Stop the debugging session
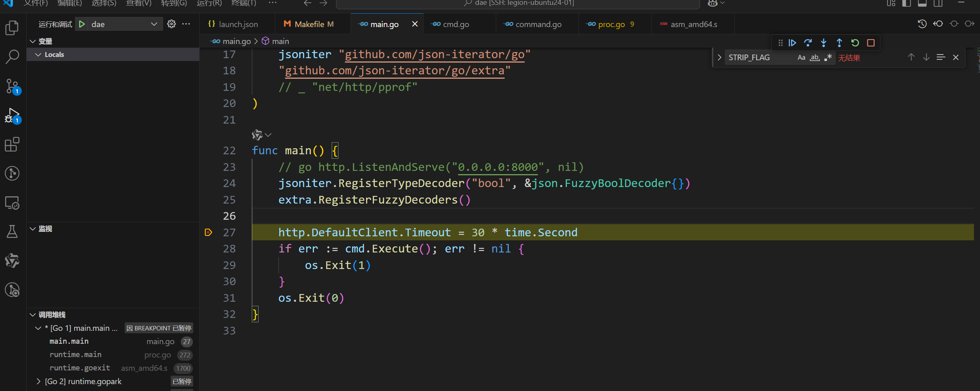The width and height of the screenshot is (980, 391). (871, 43)
